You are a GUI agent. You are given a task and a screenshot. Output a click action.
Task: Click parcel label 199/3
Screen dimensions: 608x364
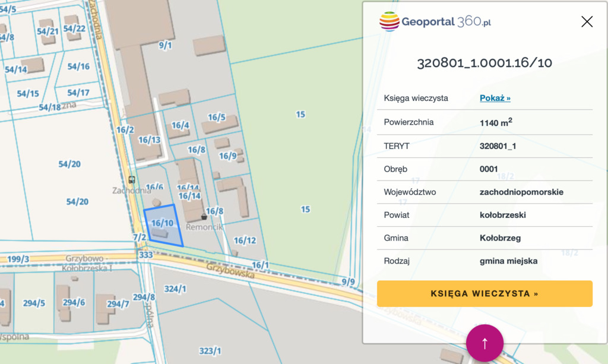click(x=18, y=259)
